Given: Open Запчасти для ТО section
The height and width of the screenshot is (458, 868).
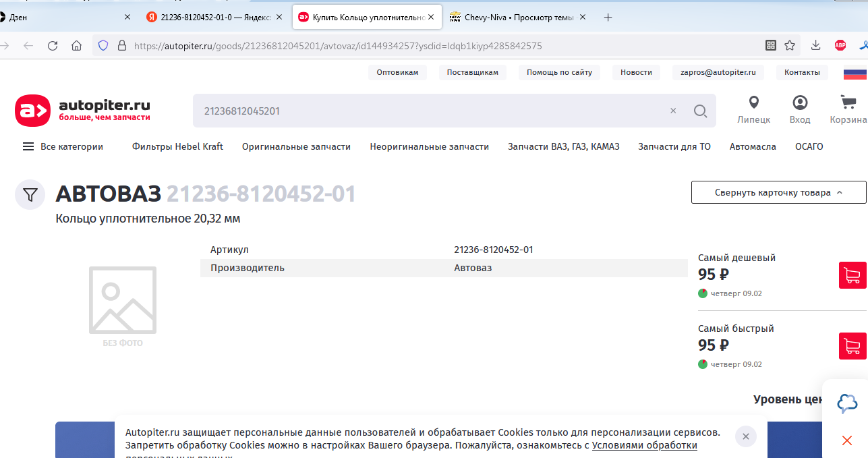Looking at the screenshot, I should coord(674,146).
